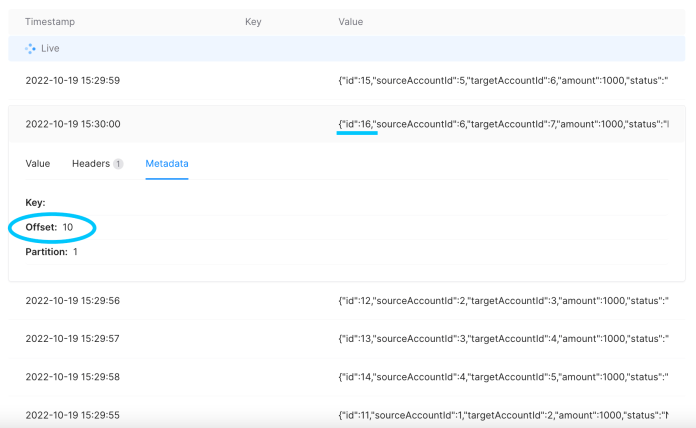696x428 pixels.
Task: Click the value text of message id 16
Action: coord(503,124)
